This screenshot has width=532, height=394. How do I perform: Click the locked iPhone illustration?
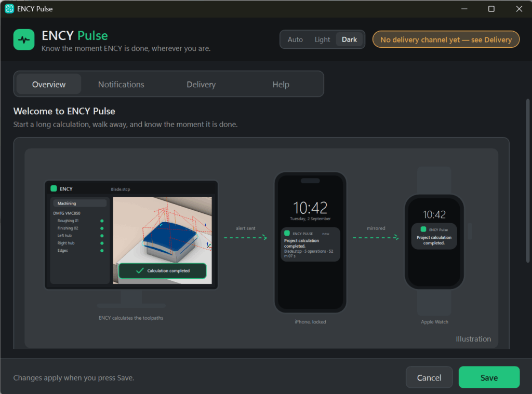click(310, 242)
